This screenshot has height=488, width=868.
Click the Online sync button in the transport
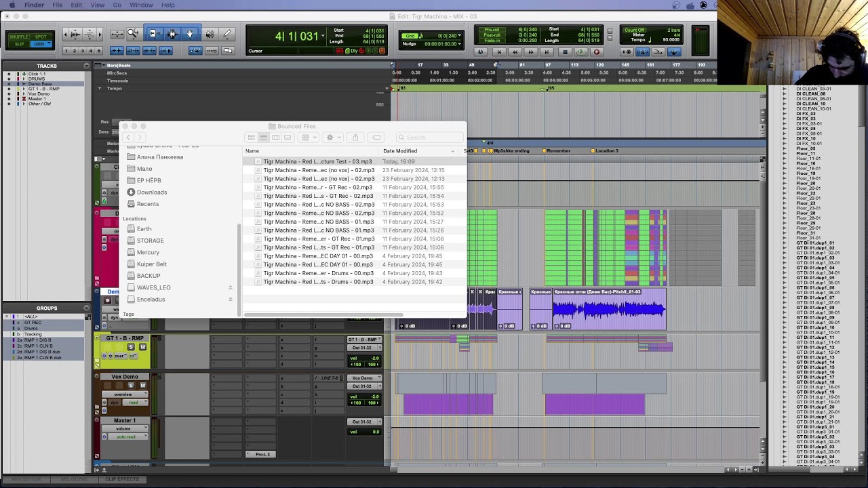tap(481, 52)
